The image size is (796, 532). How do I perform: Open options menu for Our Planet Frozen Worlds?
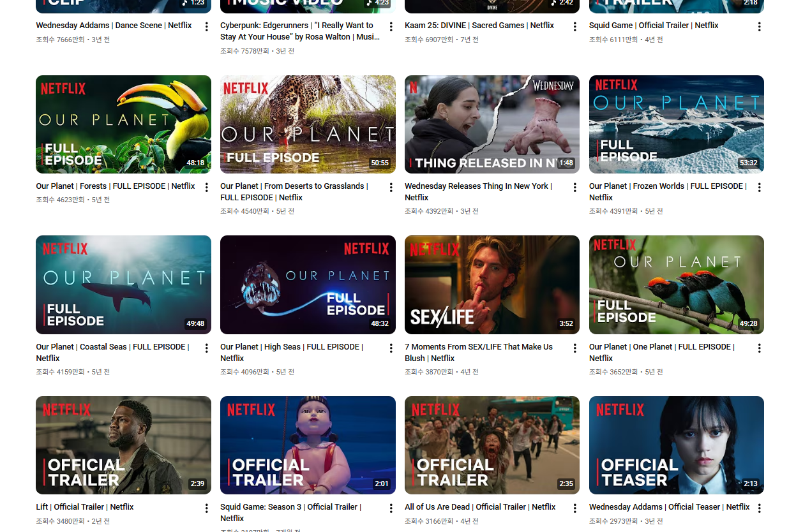759,188
